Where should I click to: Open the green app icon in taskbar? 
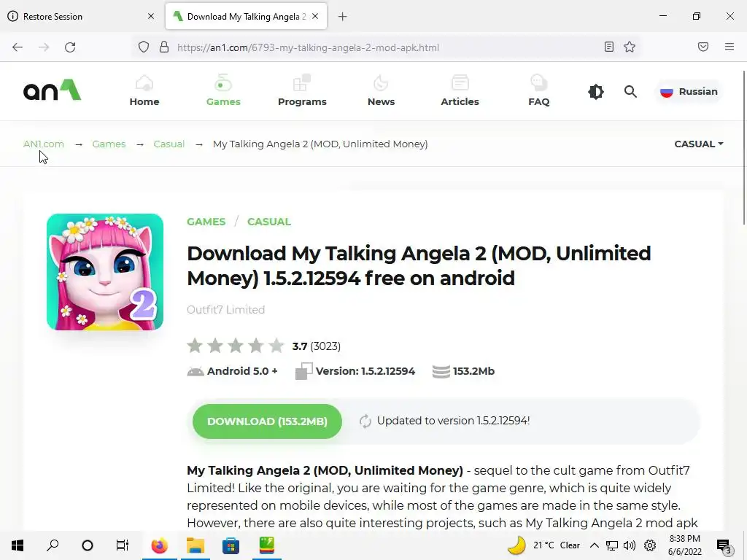click(267, 545)
